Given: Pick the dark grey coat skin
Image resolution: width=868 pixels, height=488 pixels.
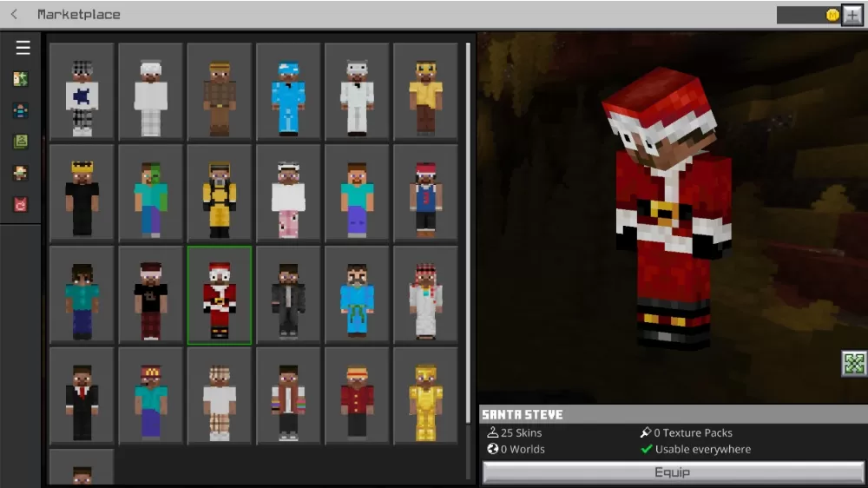Looking at the screenshot, I should [x=288, y=295].
